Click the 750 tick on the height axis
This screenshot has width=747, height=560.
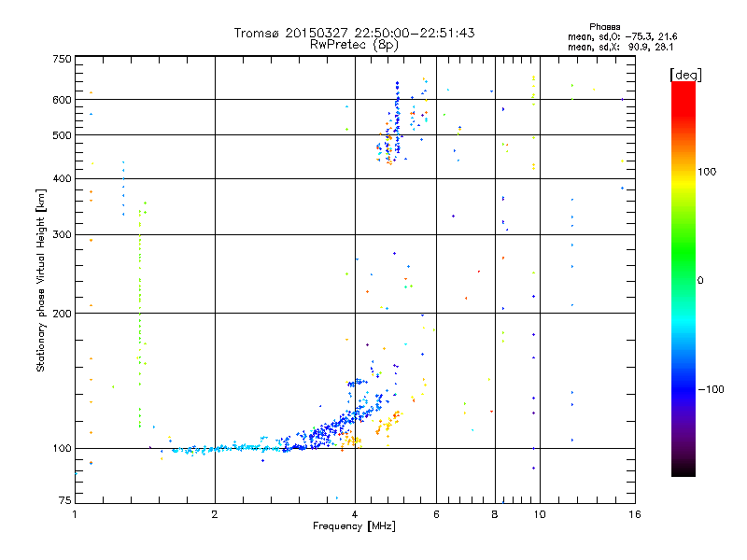62,59
